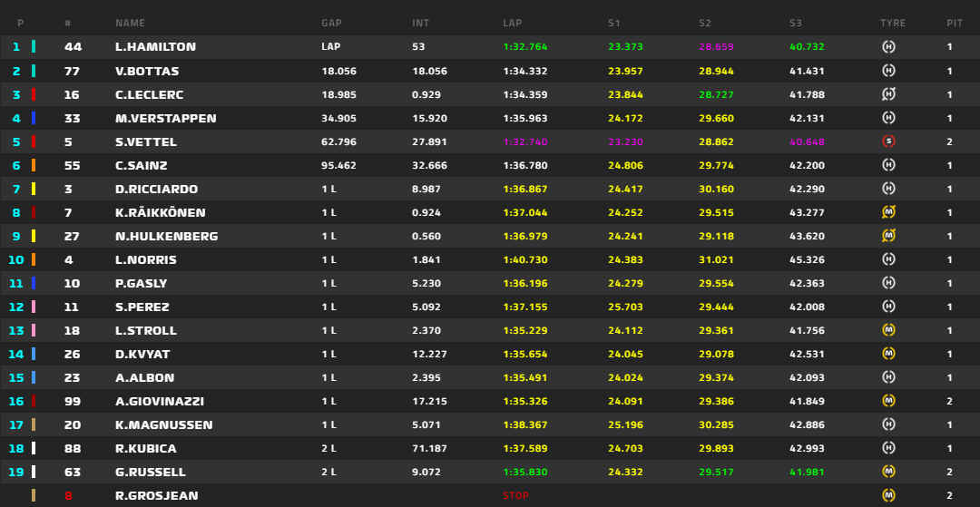Screen dimensions: 980x507
Task: Click the PIT column header
Action: [954, 23]
